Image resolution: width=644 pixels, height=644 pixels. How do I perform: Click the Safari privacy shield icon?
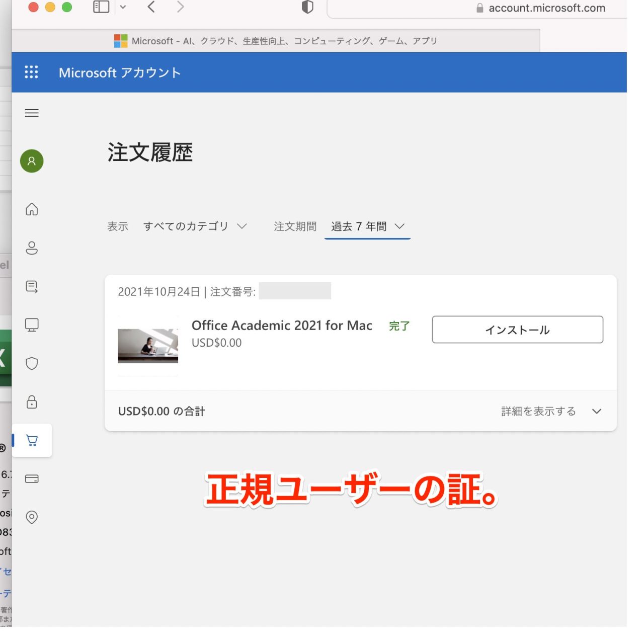[307, 7]
